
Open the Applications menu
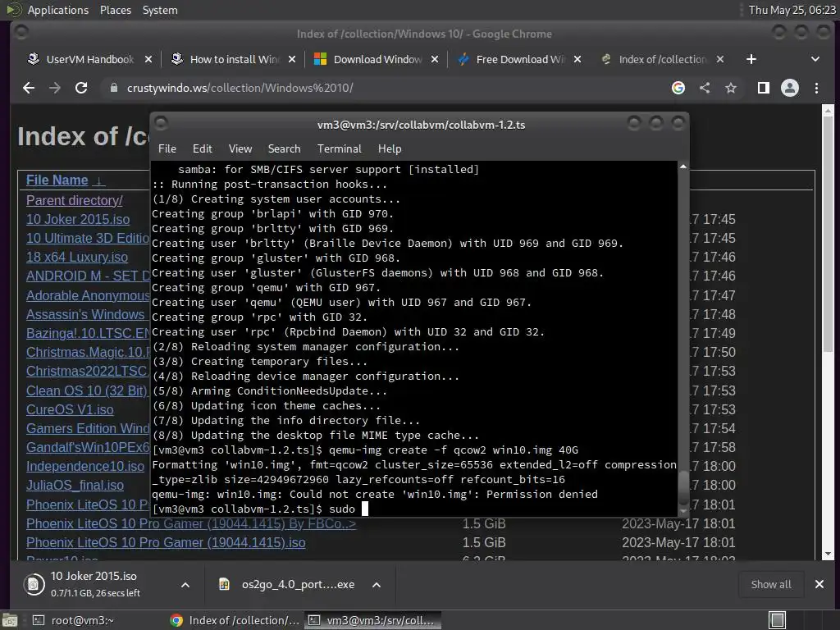point(58,10)
